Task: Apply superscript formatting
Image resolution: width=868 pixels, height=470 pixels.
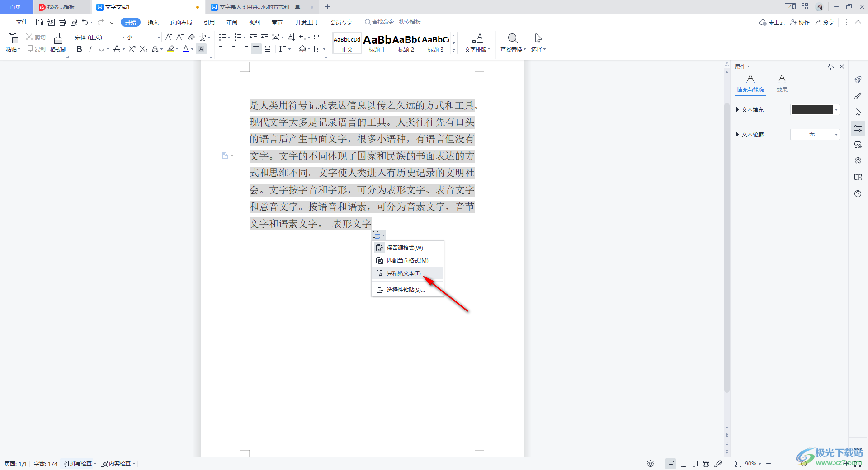Action: 132,49
